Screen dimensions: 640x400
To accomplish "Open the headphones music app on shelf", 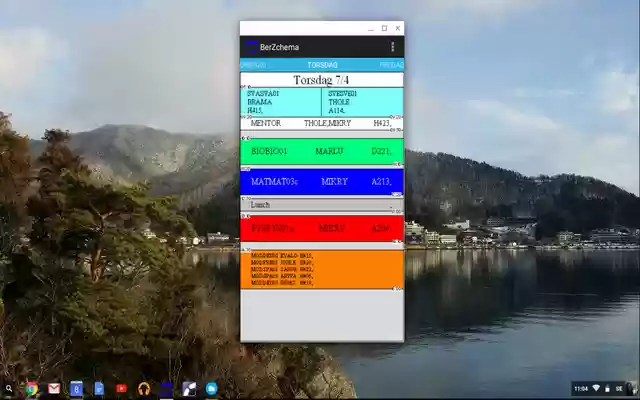I will point(144,388).
